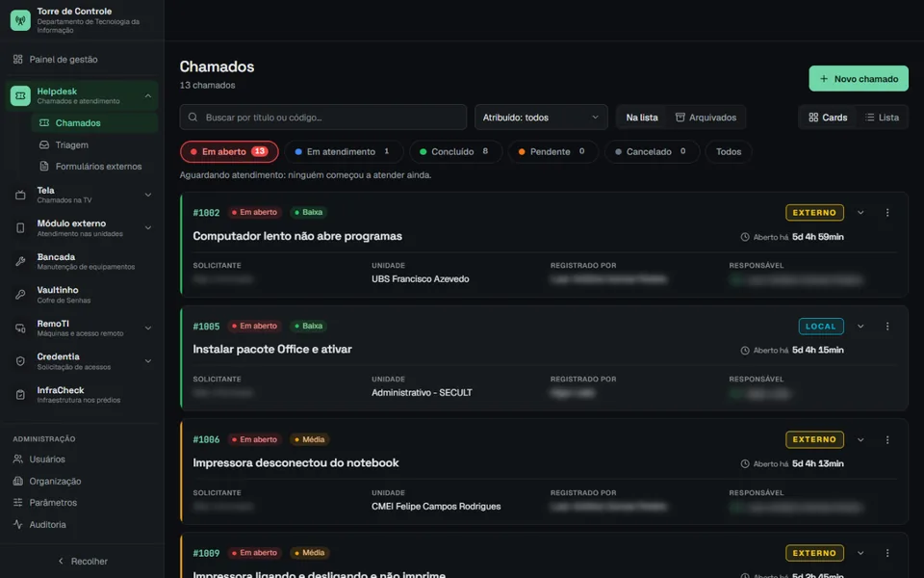Open more options menu for ticket #1005
The height and width of the screenshot is (578, 924).
click(x=887, y=327)
